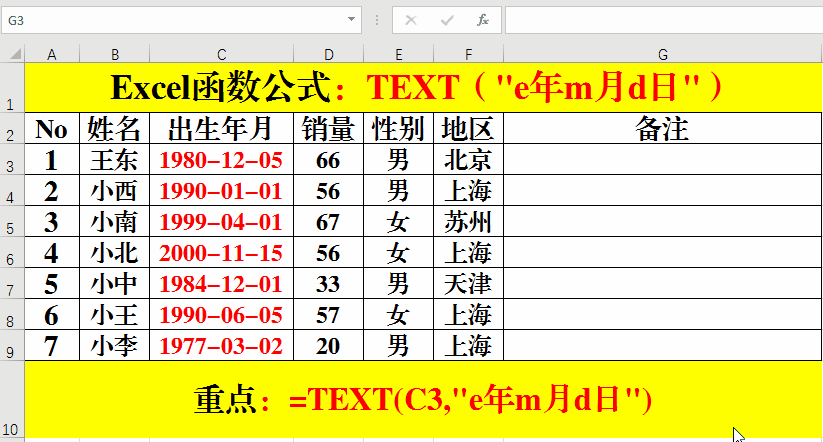Select the sales cell '33'
The height and width of the screenshot is (442, 823).
[329, 283]
